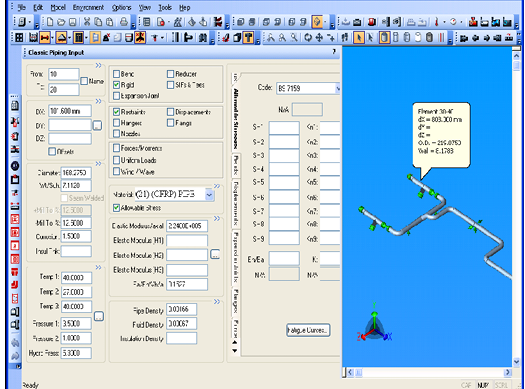
Task: Expand the DX DY DZ section chevron
Action: (x=98, y=101)
